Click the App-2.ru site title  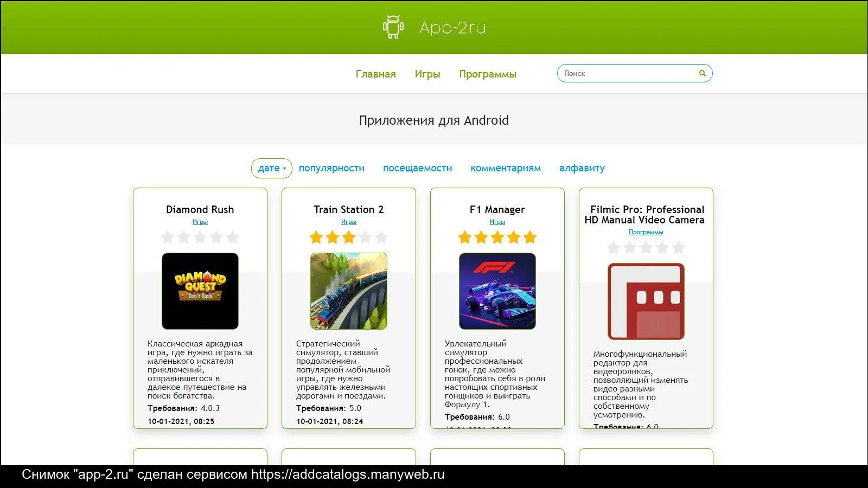(452, 28)
